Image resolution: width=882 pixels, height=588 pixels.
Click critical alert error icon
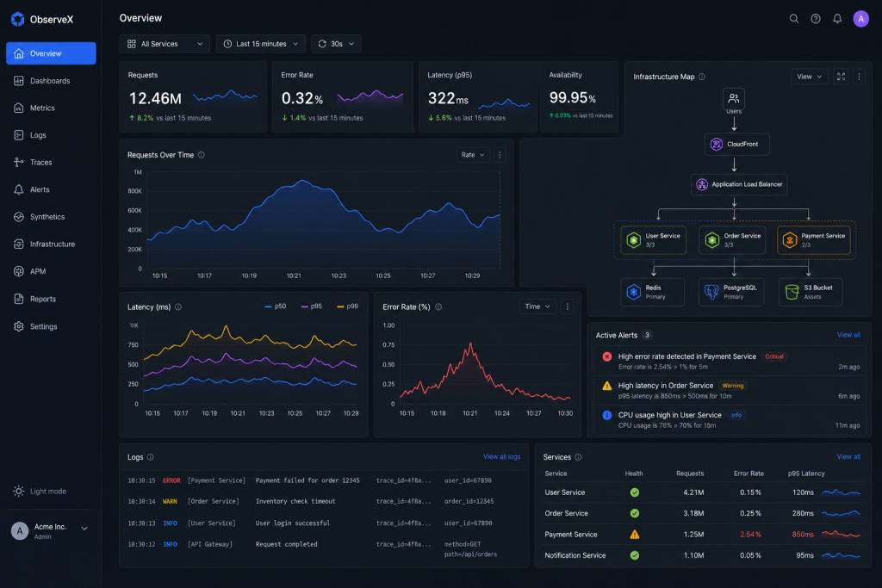click(x=607, y=356)
